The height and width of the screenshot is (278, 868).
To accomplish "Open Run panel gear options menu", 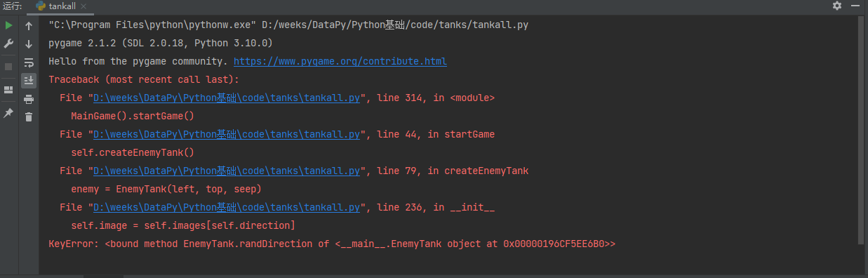I will (x=836, y=6).
